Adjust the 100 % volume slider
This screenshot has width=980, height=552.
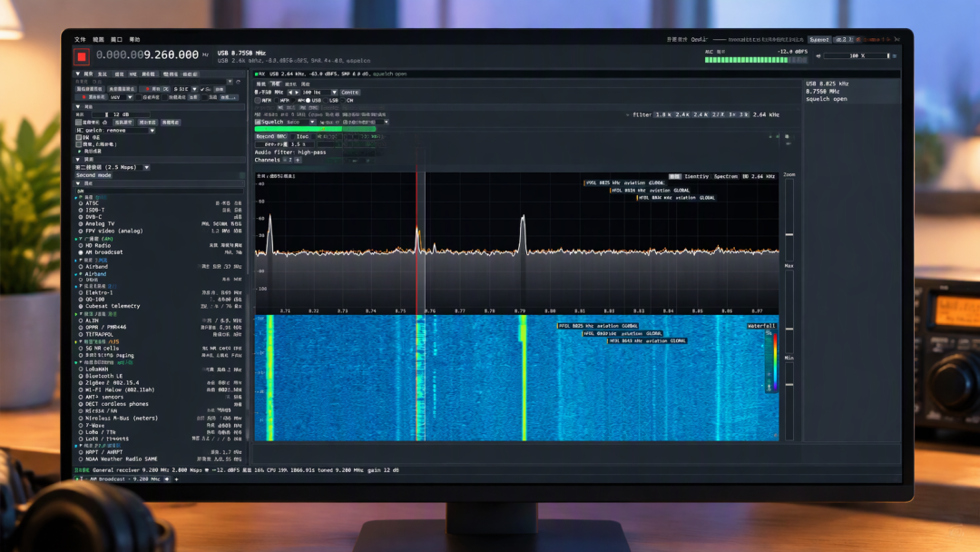tap(857, 56)
